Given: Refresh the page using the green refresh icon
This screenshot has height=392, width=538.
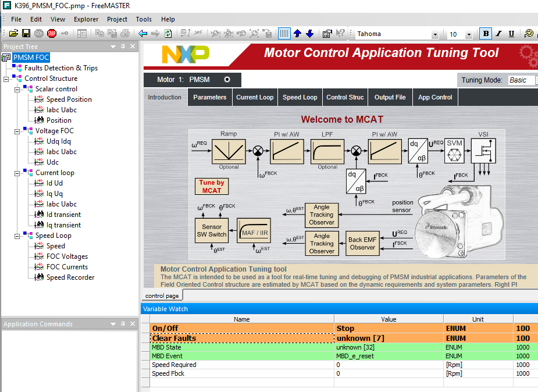Looking at the screenshot, I should pyautogui.click(x=168, y=33).
